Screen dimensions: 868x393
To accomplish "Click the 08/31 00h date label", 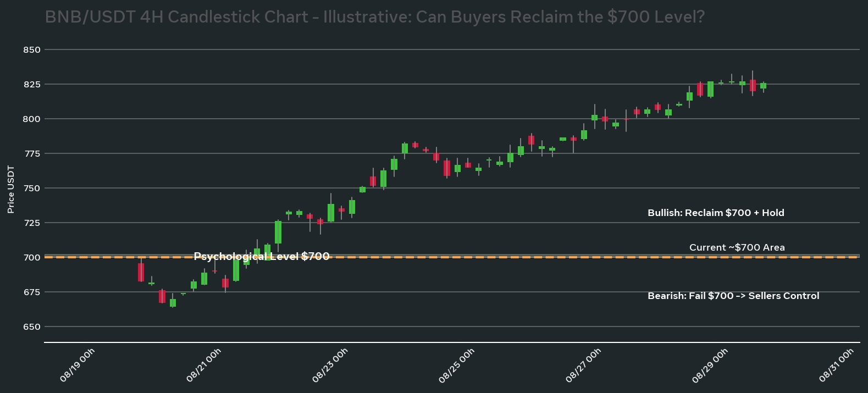I will pos(836,365).
